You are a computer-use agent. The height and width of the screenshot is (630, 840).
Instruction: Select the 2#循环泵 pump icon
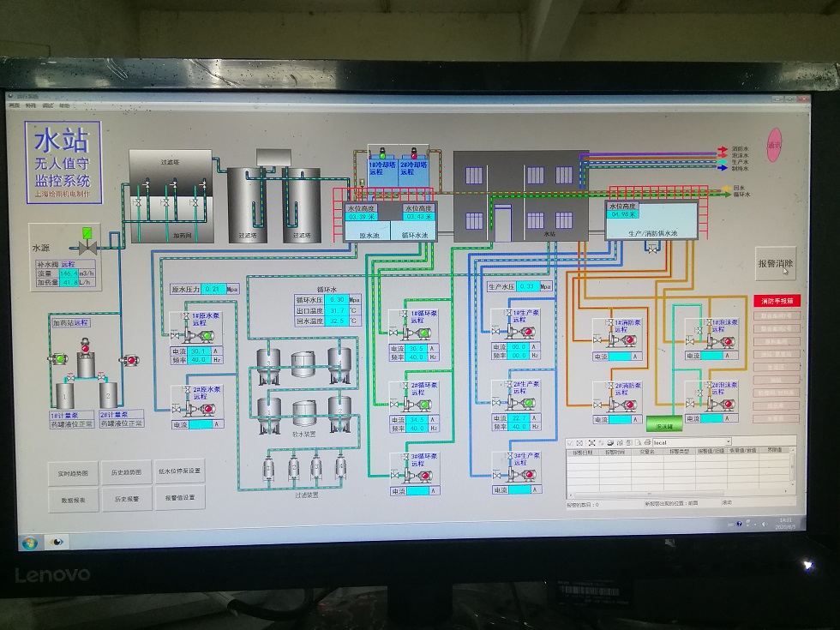[x=418, y=405]
